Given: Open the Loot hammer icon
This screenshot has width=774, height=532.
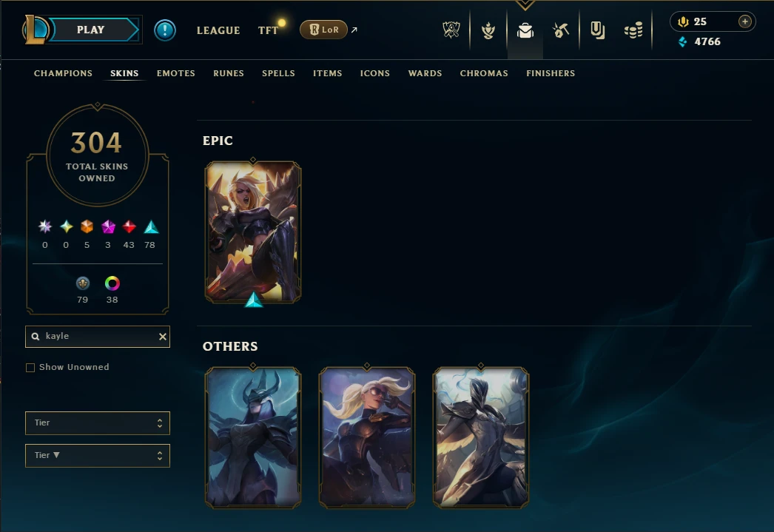Looking at the screenshot, I should pyautogui.click(x=561, y=30).
